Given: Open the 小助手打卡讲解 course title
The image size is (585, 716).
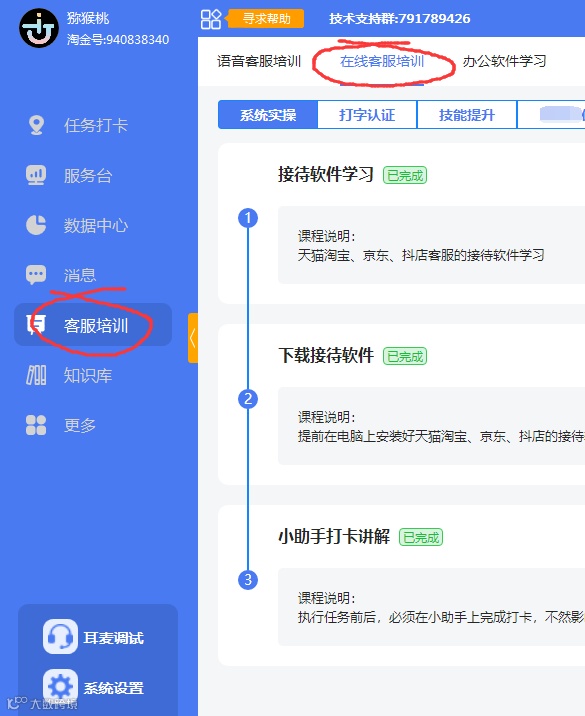Looking at the screenshot, I should tap(334, 536).
